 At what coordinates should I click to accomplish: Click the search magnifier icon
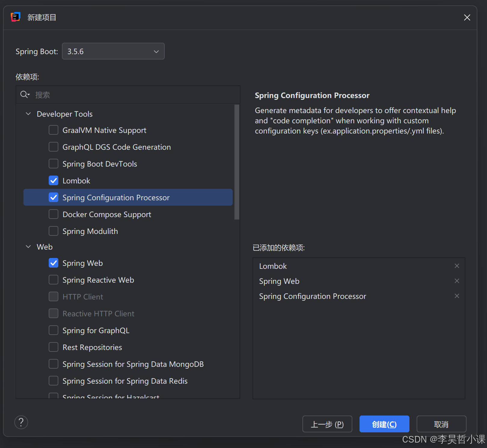click(25, 95)
